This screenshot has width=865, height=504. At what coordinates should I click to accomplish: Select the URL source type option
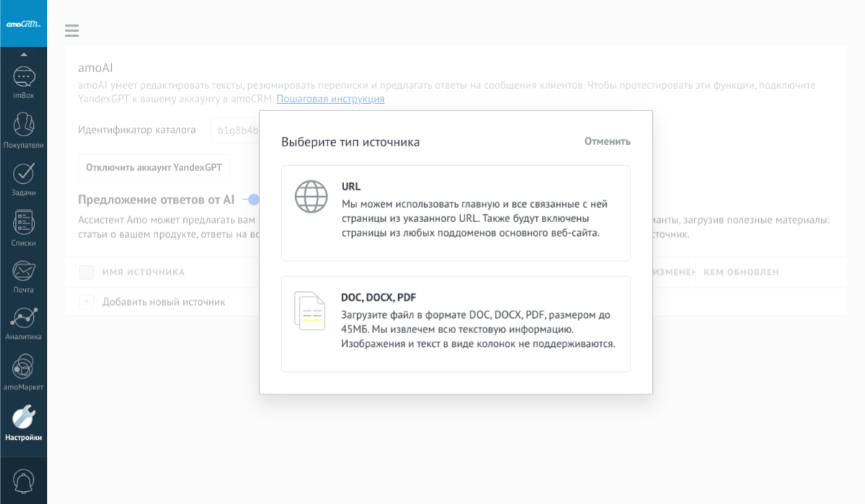(455, 213)
